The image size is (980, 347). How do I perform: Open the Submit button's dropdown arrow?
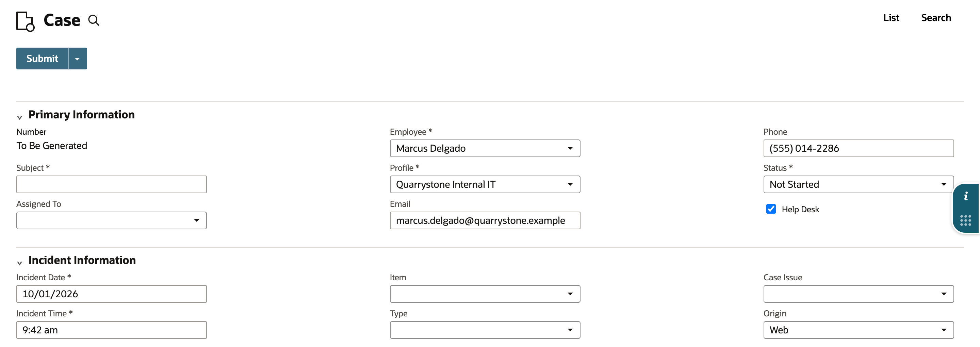(x=78, y=59)
